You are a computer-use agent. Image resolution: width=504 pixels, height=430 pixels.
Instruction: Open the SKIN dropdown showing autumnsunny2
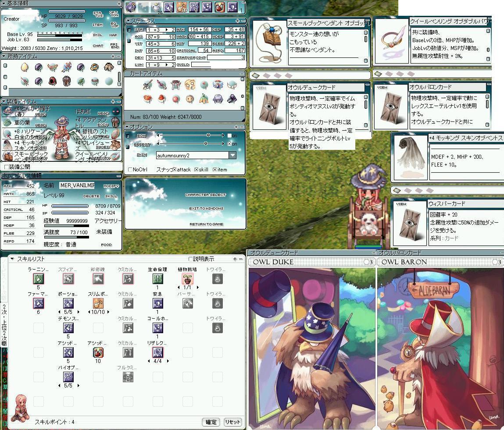pos(233,156)
